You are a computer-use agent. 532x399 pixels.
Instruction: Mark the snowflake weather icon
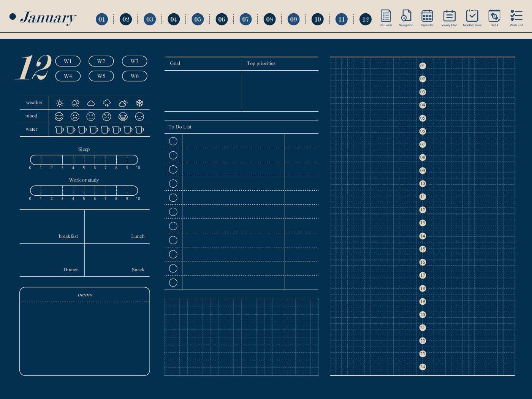tap(139, 103)
